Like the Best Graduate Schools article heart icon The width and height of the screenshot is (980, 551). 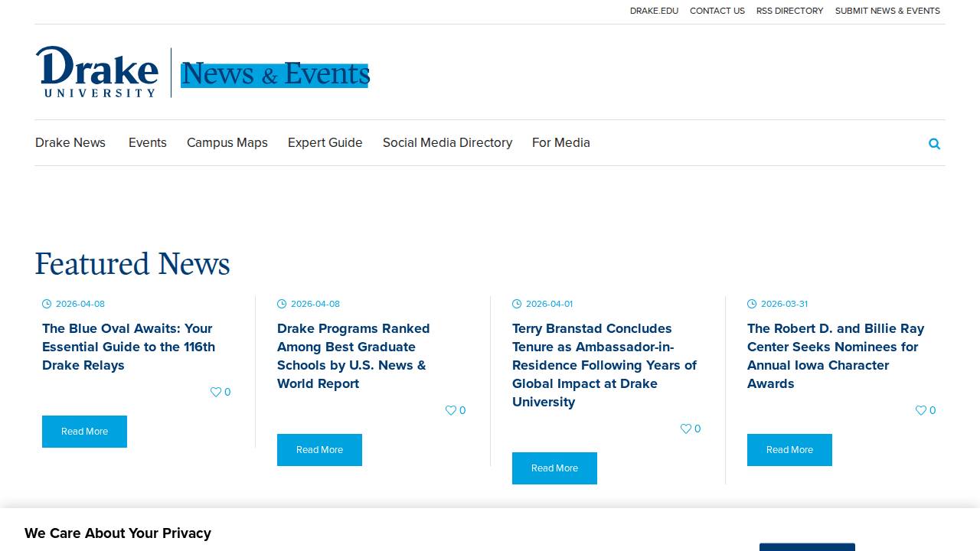451,410
